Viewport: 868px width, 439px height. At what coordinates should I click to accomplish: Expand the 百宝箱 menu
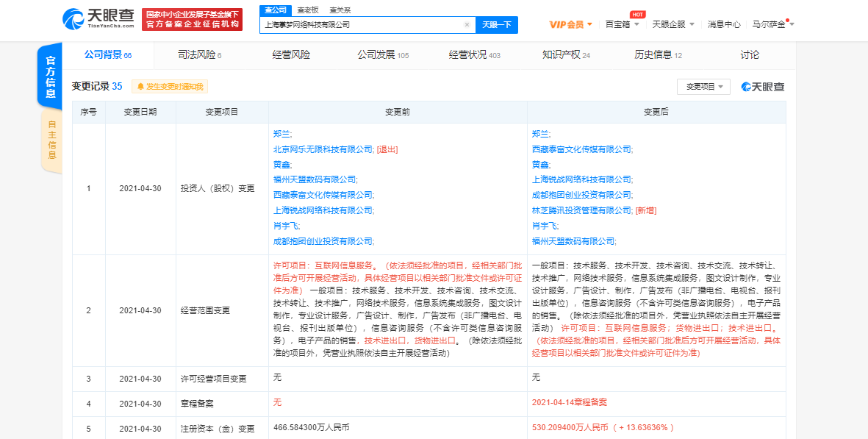622,24
